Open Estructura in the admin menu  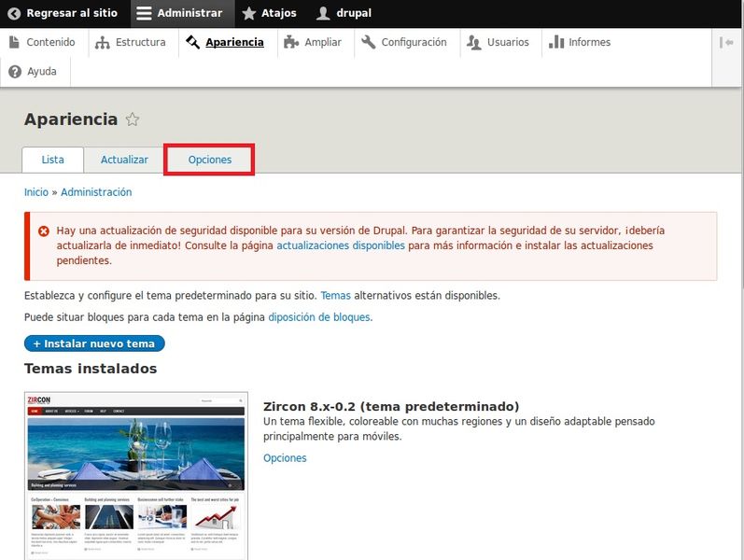pos(131,42)
